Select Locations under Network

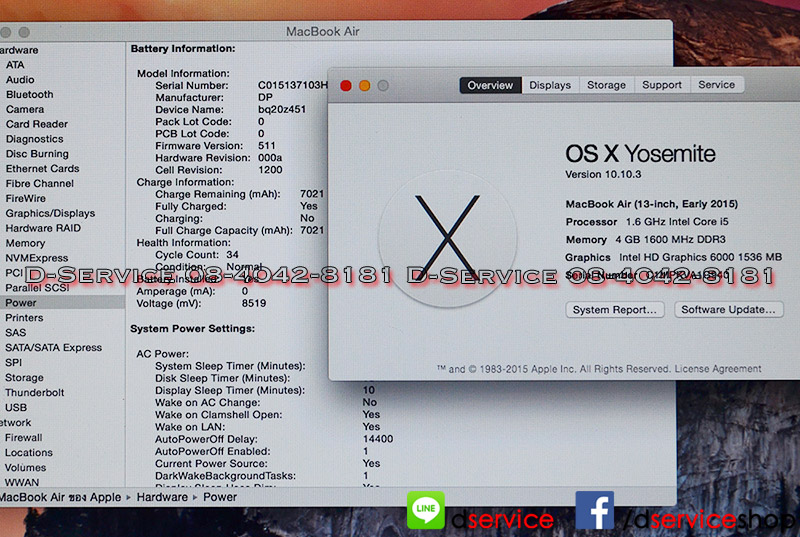pyautogui.click(x=29, y=452)
